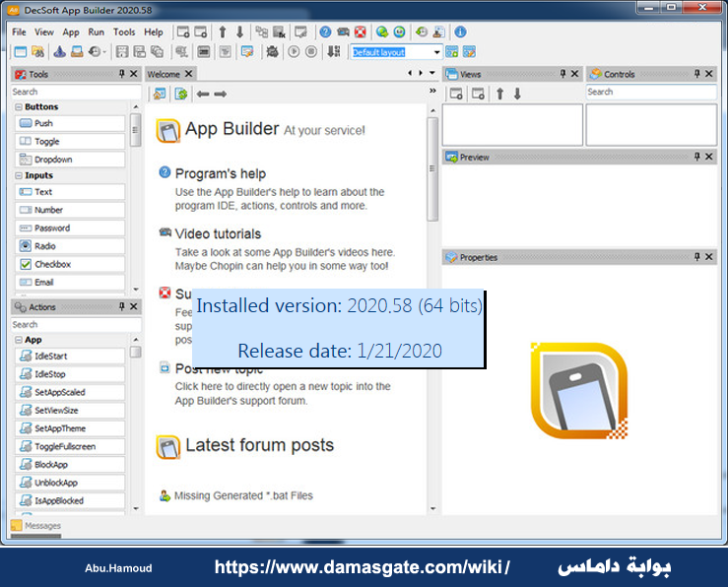728x587 pixels.
Task: Open the View menu
Action: [x=44, y=33]
